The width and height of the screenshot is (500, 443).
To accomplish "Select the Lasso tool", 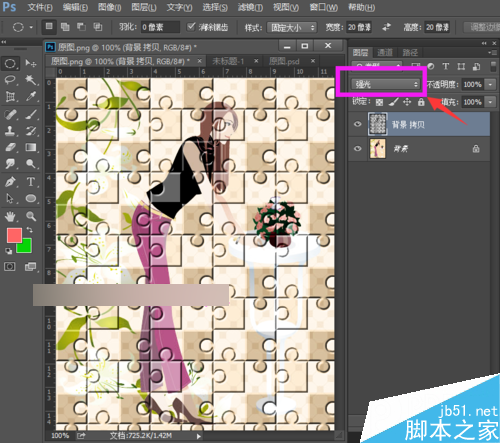I will click(x=10, y=80).
